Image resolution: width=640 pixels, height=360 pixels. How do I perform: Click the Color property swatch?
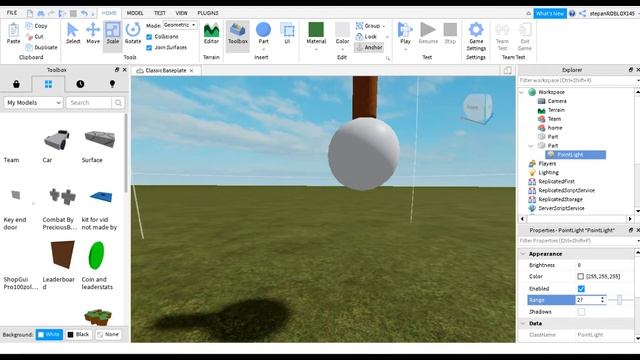pos(580,276)
